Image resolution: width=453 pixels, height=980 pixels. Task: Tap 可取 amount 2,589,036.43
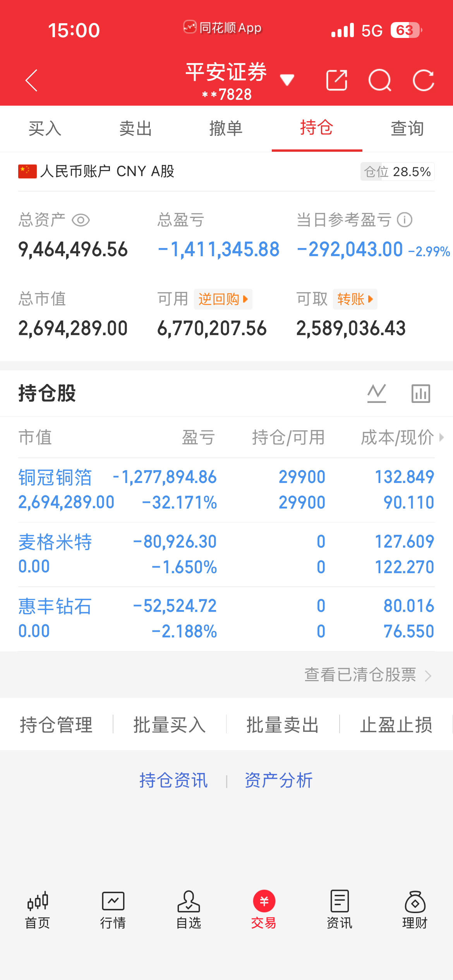click(351, 329)
